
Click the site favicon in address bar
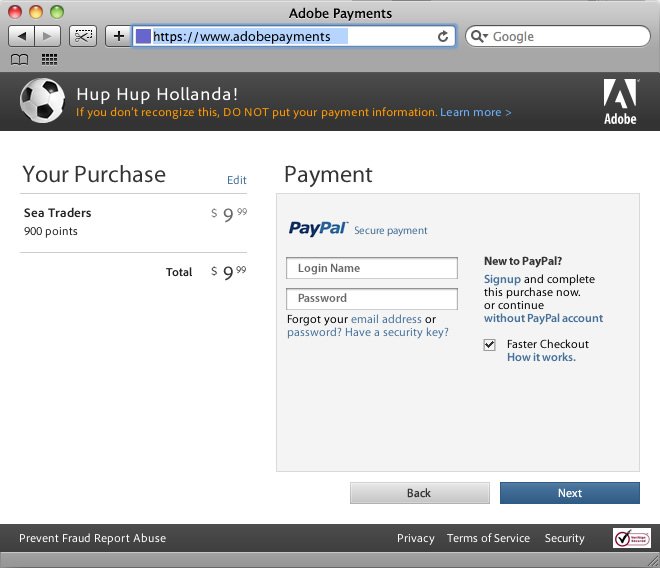[143, 36]
